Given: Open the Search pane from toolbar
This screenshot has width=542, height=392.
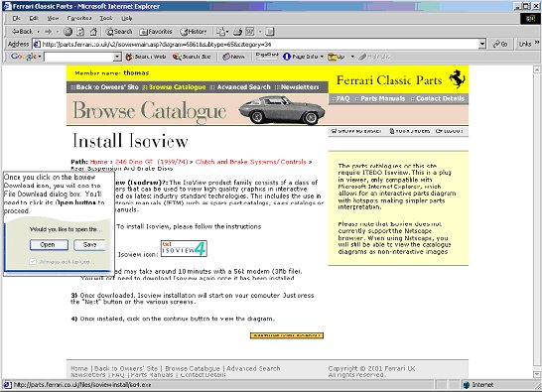Looking at the screenshot, I should tap(119, 32).
